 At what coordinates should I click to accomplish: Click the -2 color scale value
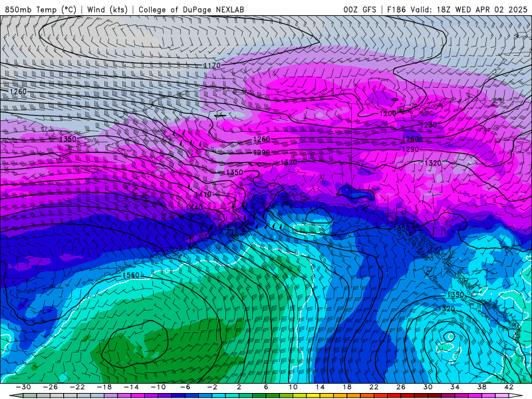212,387
